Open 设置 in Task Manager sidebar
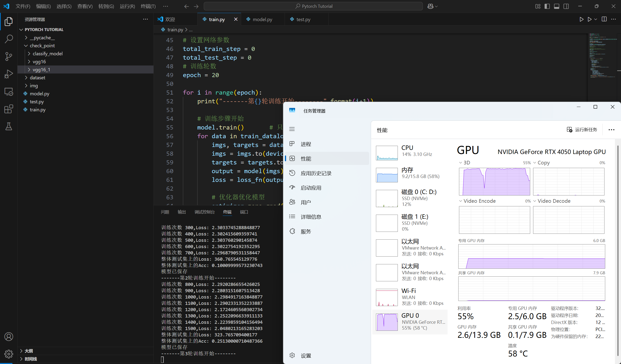The width and height of the screenshot is (621, 364). [x=306, y=355]
